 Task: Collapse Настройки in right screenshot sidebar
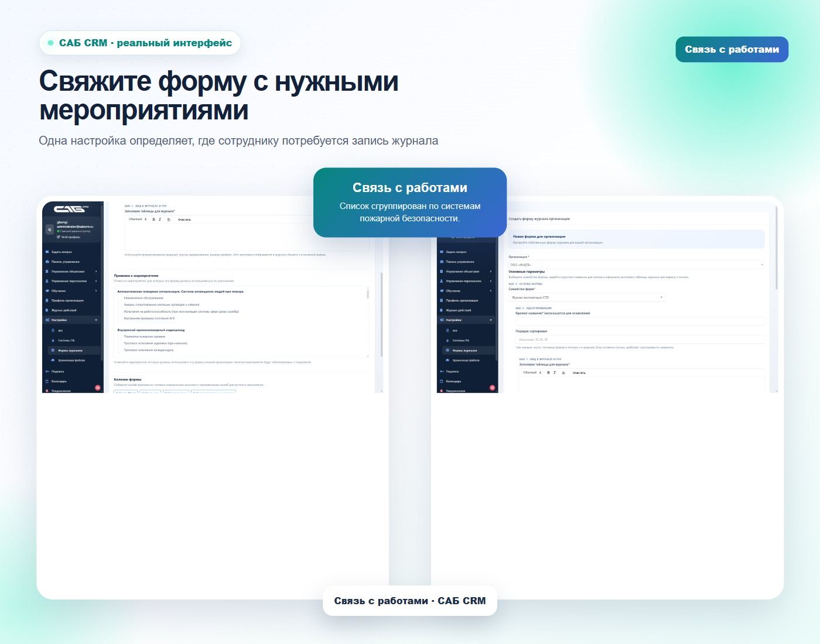pos(467,320)
